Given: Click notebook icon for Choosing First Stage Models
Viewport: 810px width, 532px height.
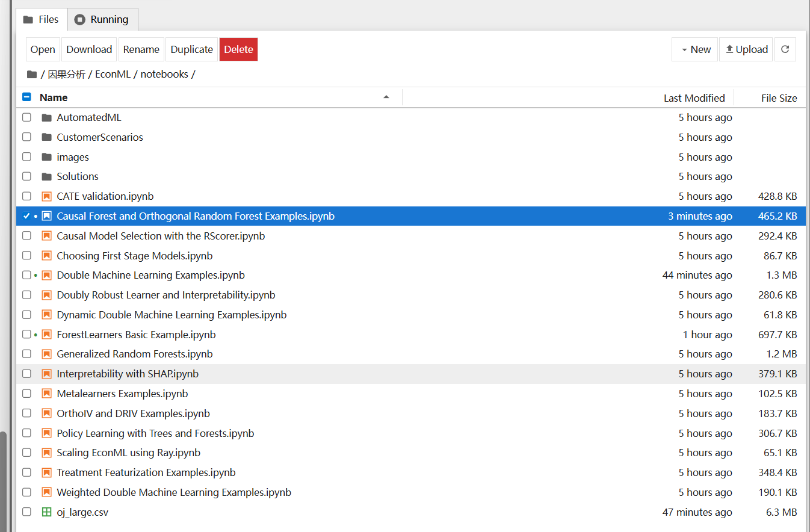Looking at the screenshot, I should click(x=46, y=256).
